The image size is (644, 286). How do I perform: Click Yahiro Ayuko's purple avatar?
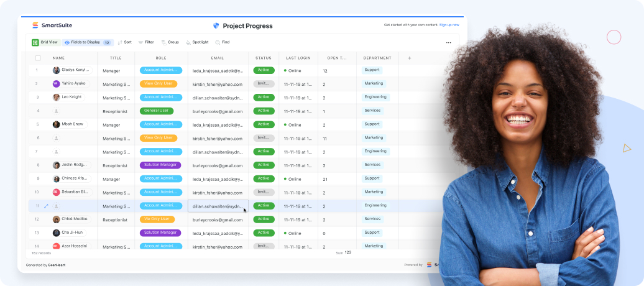click(57, 84)
